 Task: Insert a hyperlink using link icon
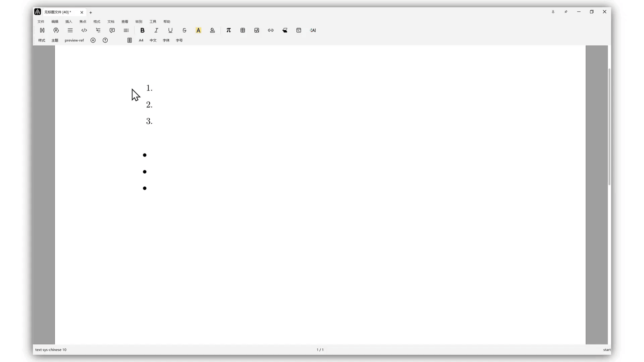[x=271, y=30]
